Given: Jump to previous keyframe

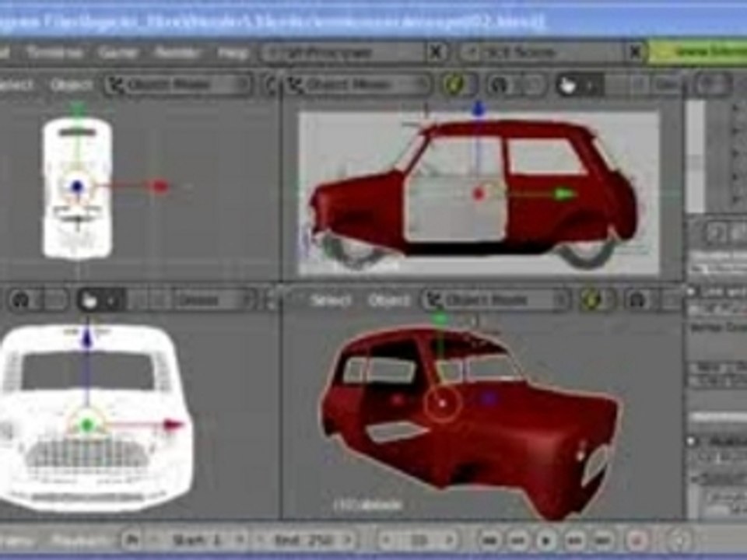Looking at the screenshot, I should pos(519,541).
